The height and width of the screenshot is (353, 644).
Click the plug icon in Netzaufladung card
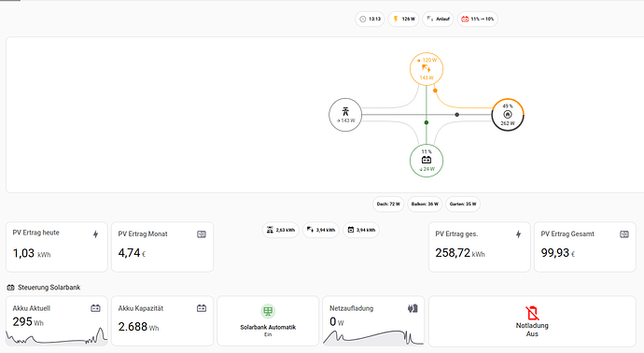click(413, 308)
